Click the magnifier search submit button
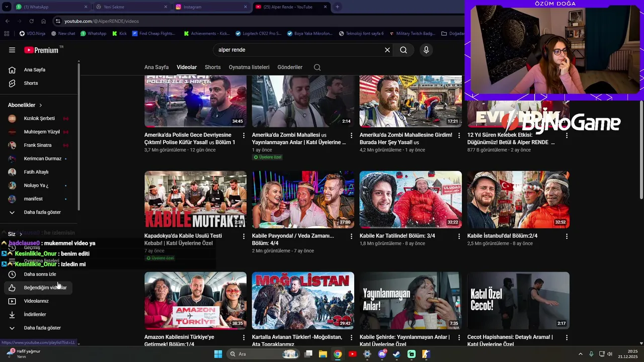 (404, 50)
